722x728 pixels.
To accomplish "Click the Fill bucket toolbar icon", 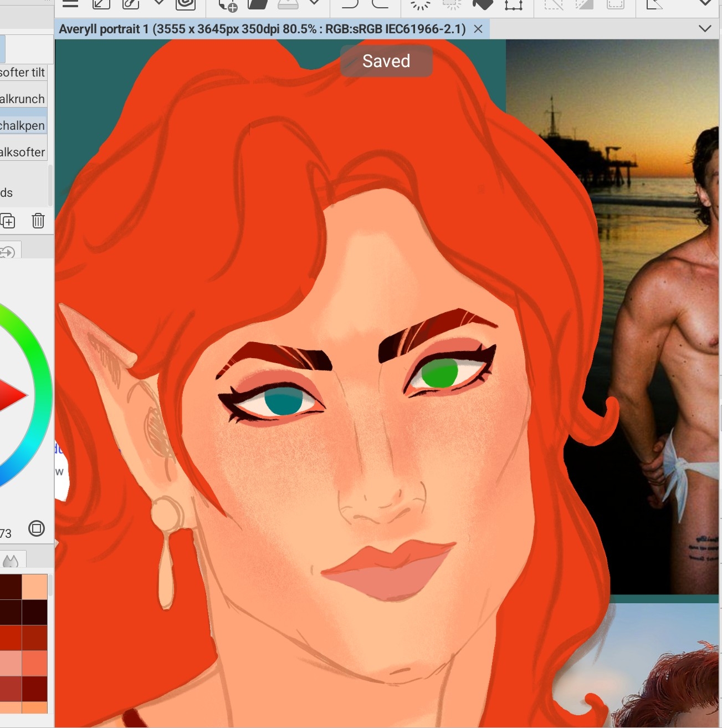I will coord(482,4).
